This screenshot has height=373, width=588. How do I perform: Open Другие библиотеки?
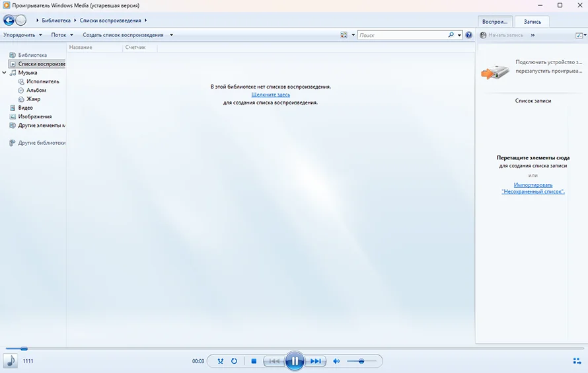[x=38, y=143]
